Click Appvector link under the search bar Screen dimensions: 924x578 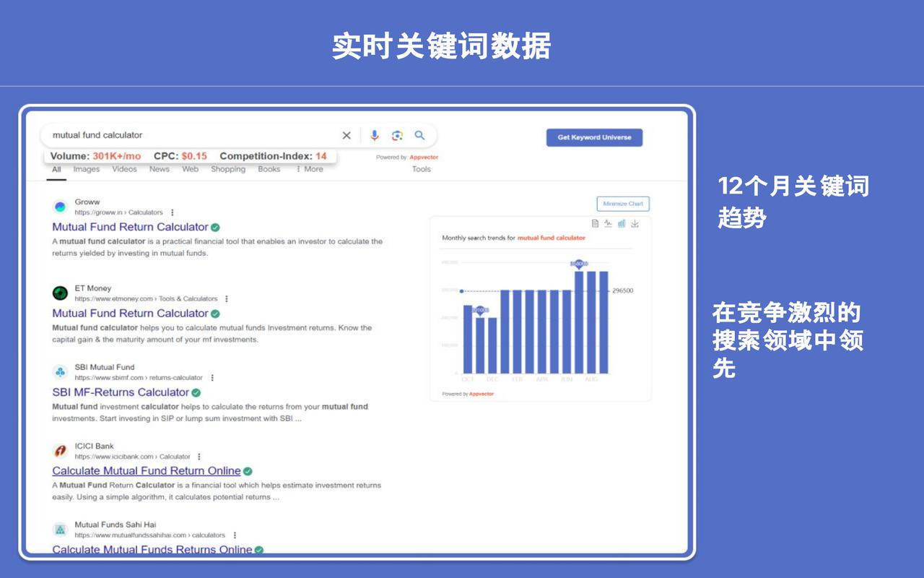[x=424, y=157]
